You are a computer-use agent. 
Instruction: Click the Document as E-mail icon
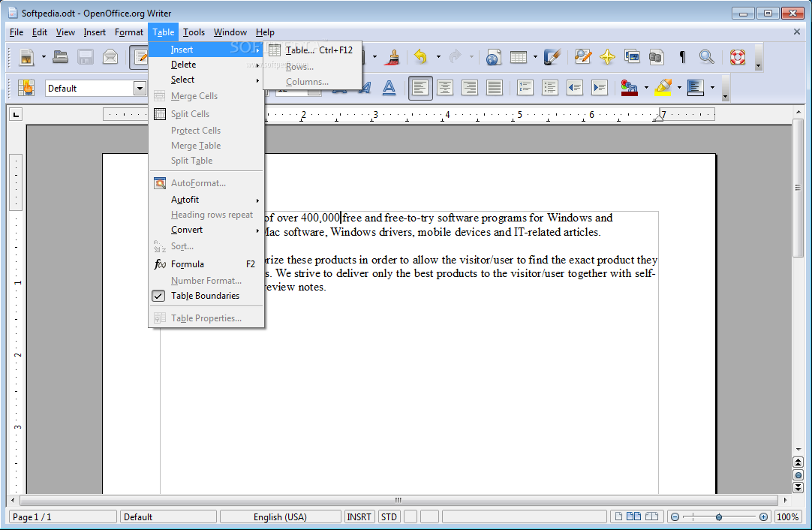point(110,57)
